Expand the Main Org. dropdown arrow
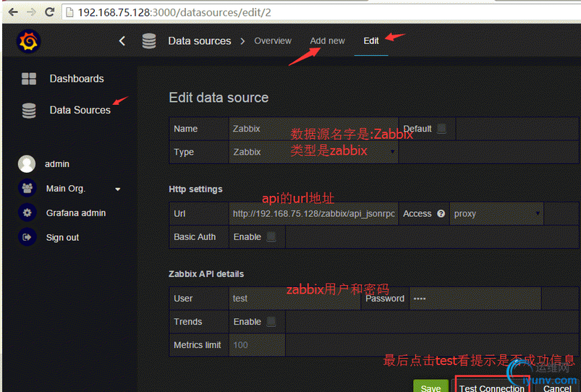Image resolution: width=581 pixels, height=392 pixels. coord(118,189)
